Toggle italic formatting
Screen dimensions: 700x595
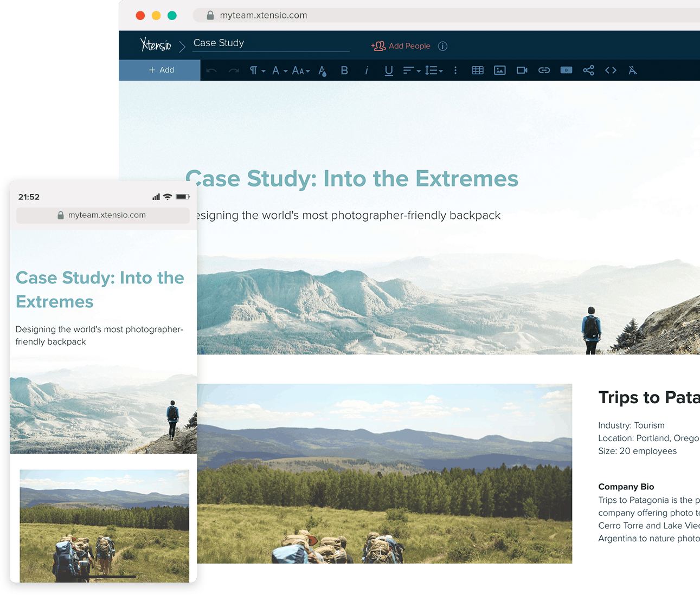click(367, 70)
